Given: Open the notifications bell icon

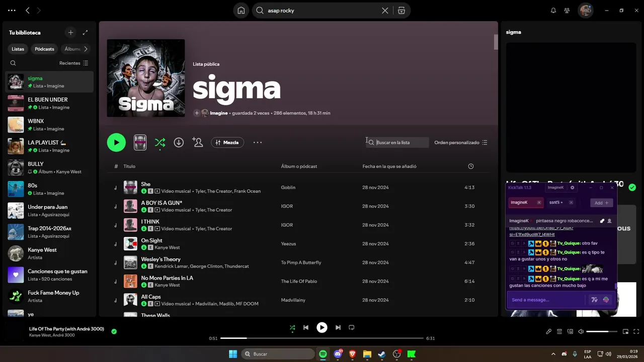Looking at the screenshot, I should coord(553,11).
